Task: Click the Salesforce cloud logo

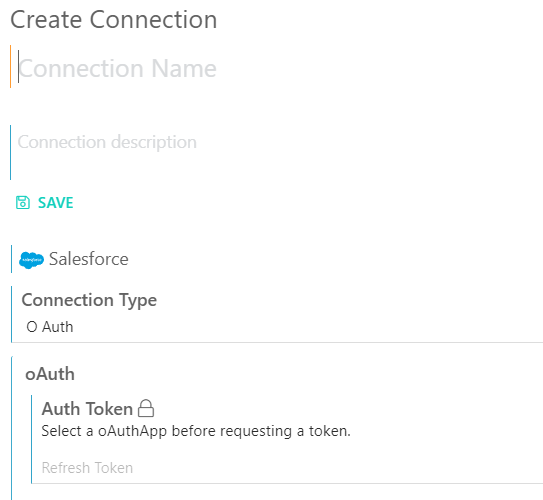Action: 31,260
